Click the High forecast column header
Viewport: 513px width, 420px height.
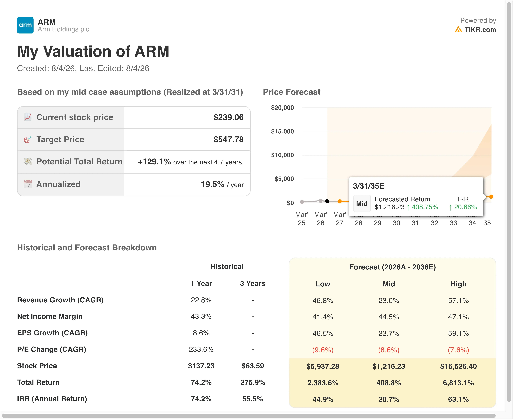click(458, 284)
